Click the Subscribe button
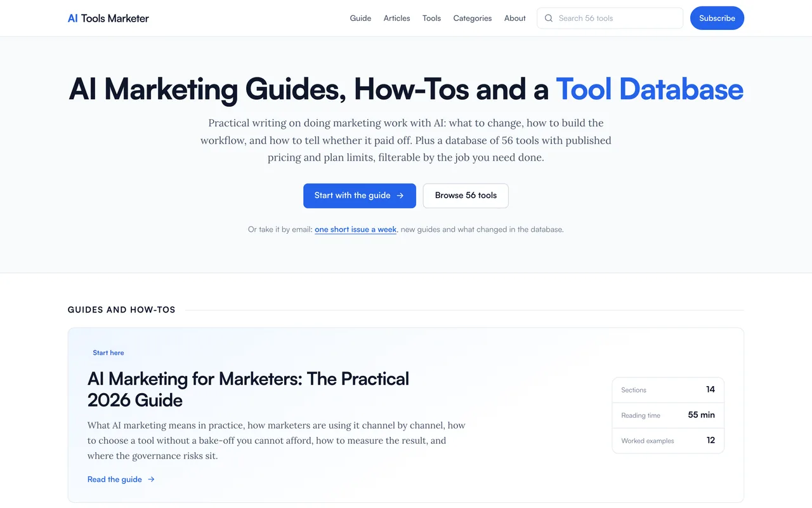 click(x=717, y=18)
